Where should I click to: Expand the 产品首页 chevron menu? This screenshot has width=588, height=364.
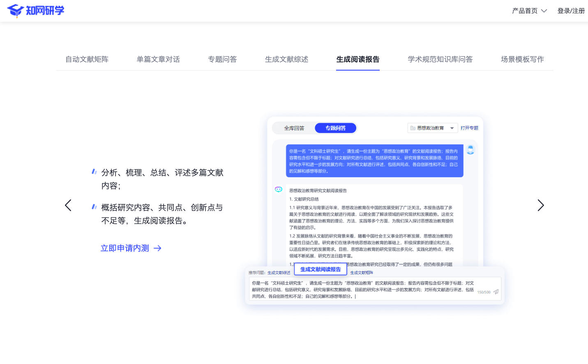tap(544, 11)
